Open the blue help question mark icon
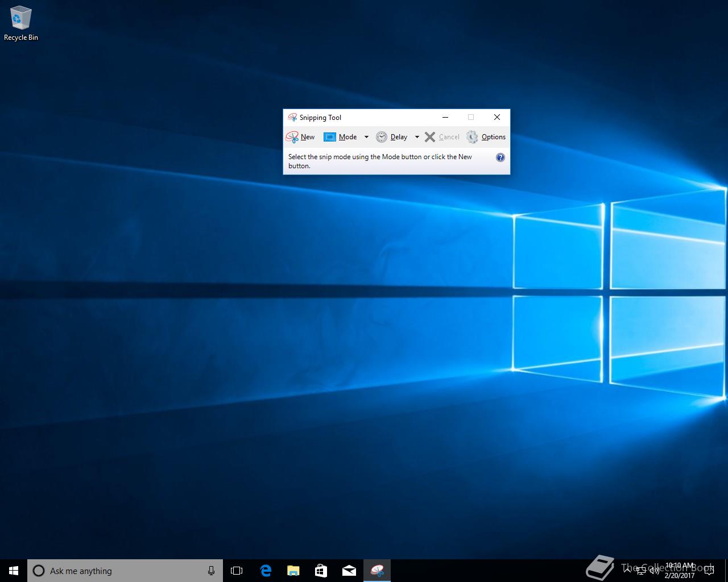This screenshot has height=582, width=728. click(x=500, y=157)
